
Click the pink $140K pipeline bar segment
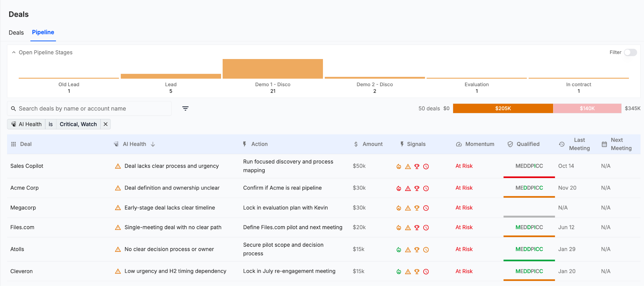pos(587,108)
